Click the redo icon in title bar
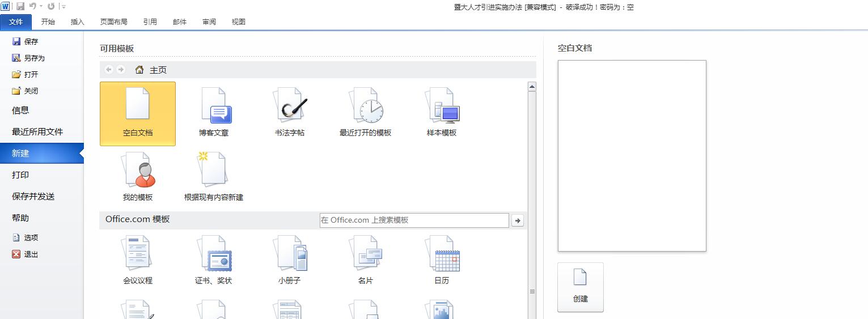 pyautogui.click(x=51, y=6)
